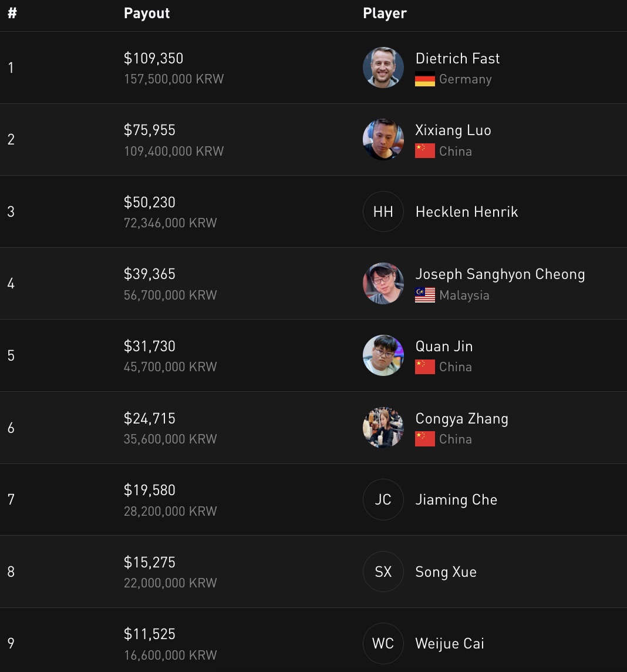Select the Jiaming Che name link
Screen dimensions: 627x672
(456, 500)
